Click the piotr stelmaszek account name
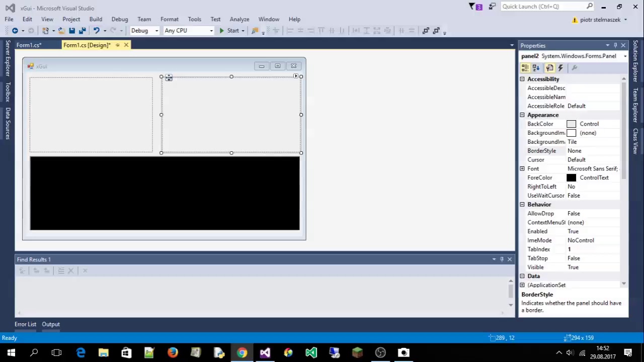 600,20
